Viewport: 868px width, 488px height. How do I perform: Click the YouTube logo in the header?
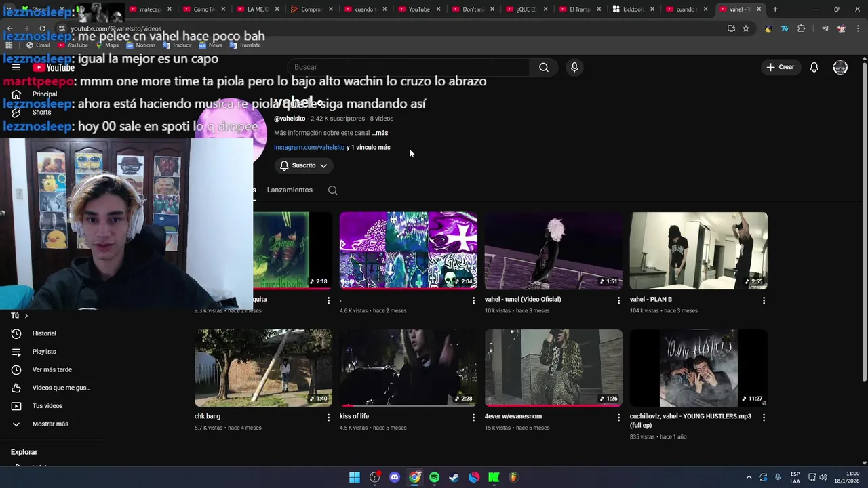click(x=54, y=67)
